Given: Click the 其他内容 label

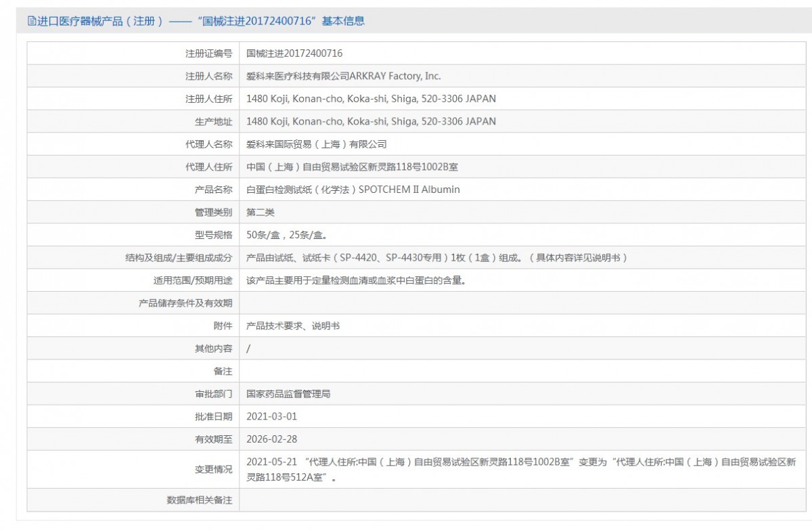Looking at the screenshot, I should [214, 348].
